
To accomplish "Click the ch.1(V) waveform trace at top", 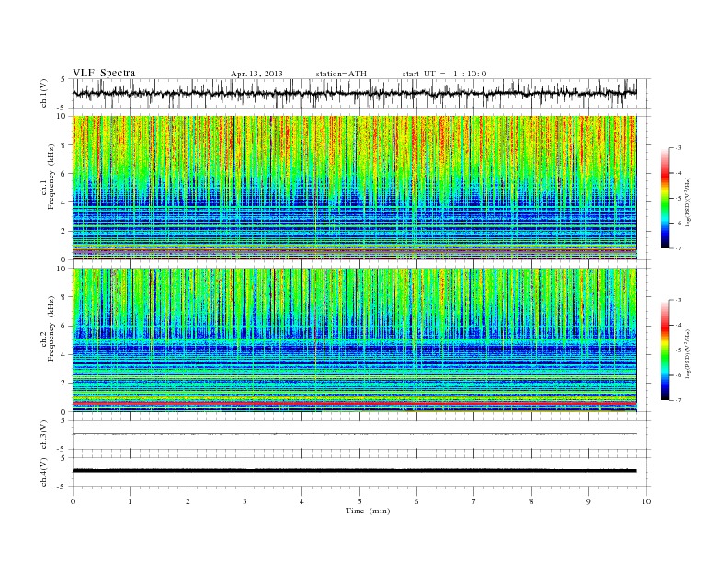I will tap(354, 93).
